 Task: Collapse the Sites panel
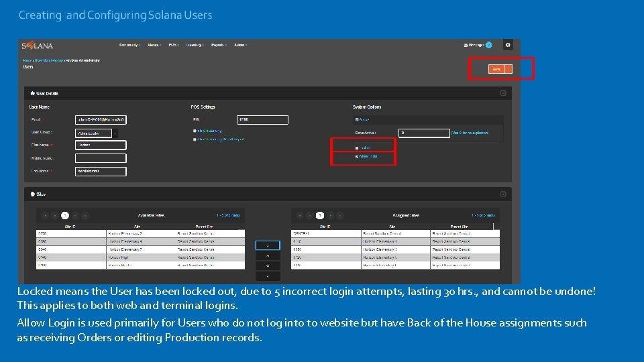coord(503,194)
